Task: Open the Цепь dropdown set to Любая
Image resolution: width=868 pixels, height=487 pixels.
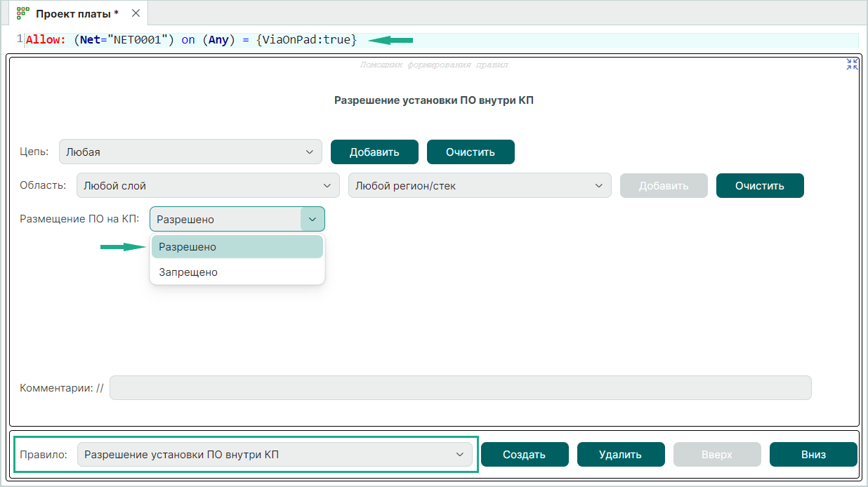Action: (190, 152)
